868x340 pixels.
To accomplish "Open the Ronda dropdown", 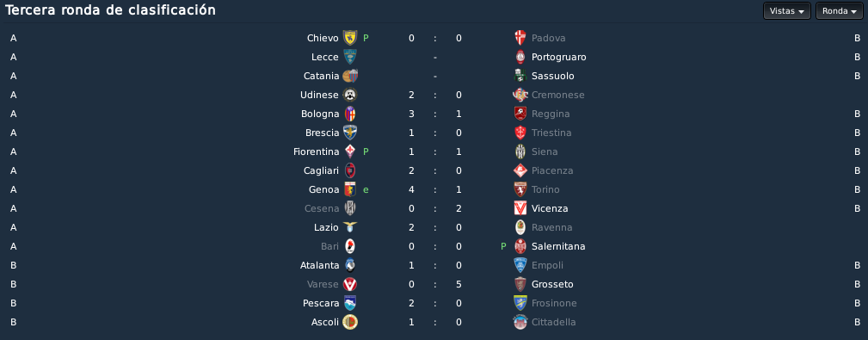I will click(x=840, y=11).
